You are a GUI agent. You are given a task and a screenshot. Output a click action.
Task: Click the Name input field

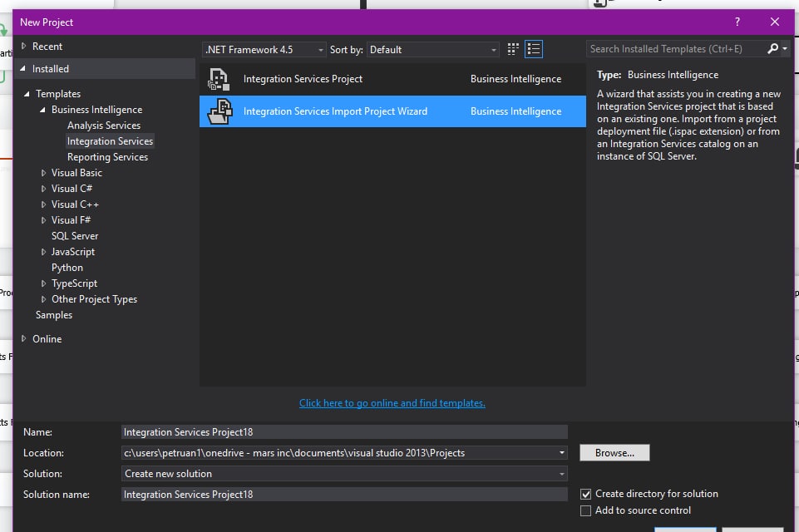click(344, 431)
